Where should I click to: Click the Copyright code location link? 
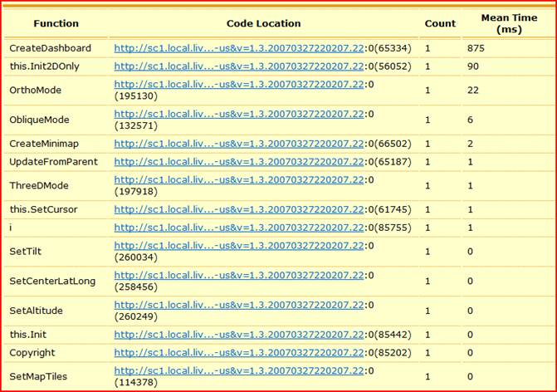click(x=238, y=352)
